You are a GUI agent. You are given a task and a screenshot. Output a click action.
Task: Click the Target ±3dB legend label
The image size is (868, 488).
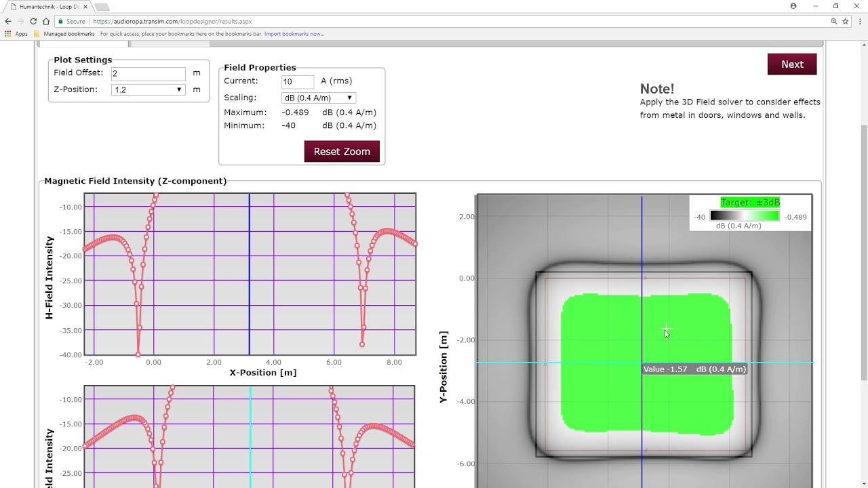(750, 202)
